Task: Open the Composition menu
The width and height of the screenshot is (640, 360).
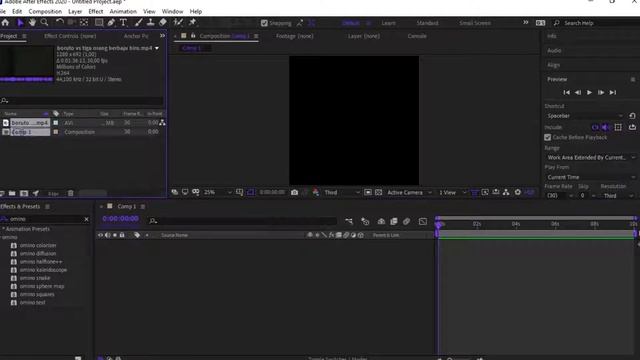Action: pos(45,11)
